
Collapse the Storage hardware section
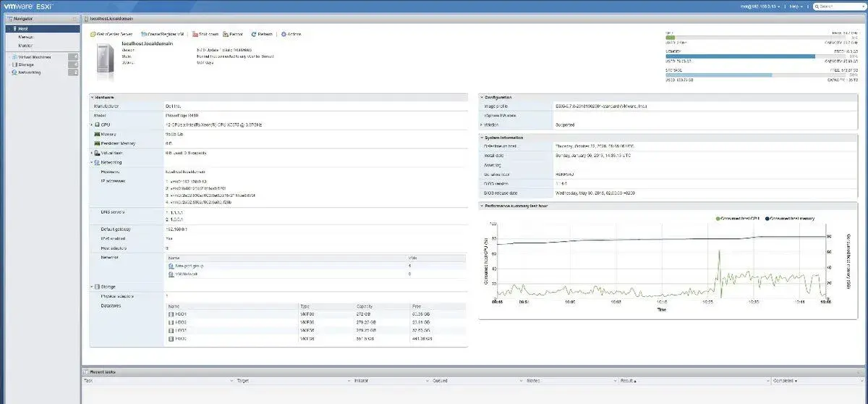pyautogui.click(x=92, y=287)
